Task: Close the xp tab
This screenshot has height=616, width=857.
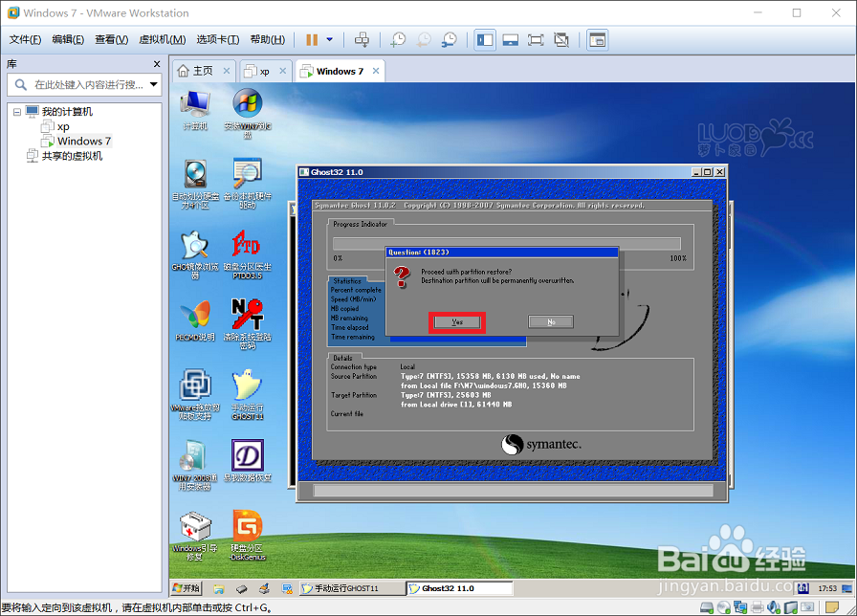Action: [282, 71]
